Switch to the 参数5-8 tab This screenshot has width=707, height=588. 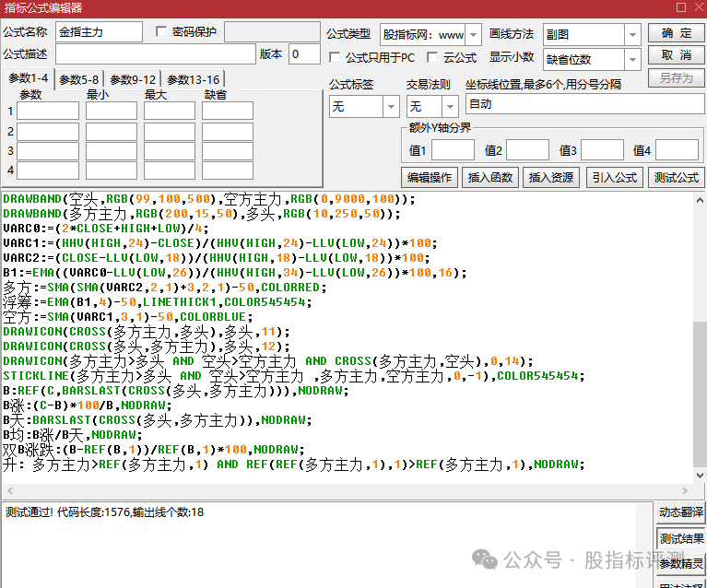point(79,80)
